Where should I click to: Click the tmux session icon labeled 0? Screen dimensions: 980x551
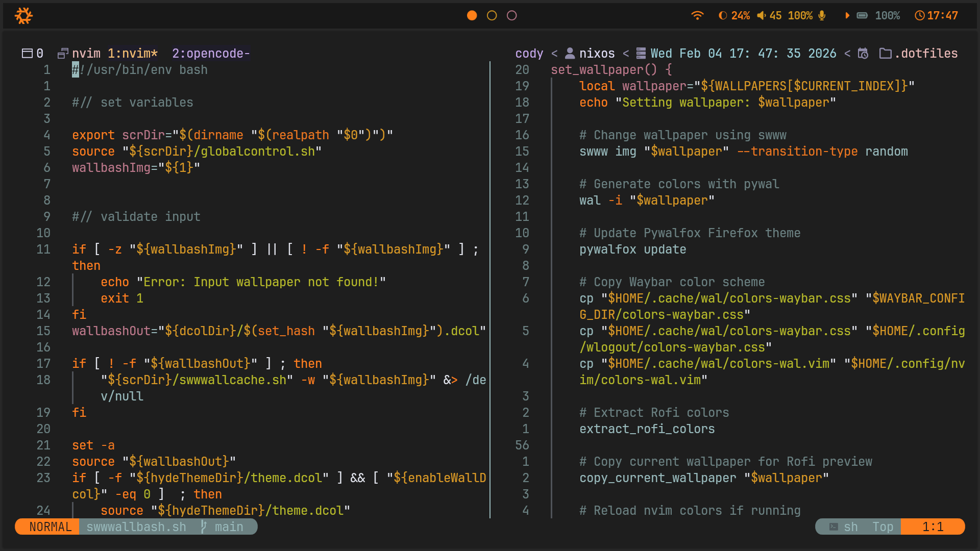coord(27,54)
